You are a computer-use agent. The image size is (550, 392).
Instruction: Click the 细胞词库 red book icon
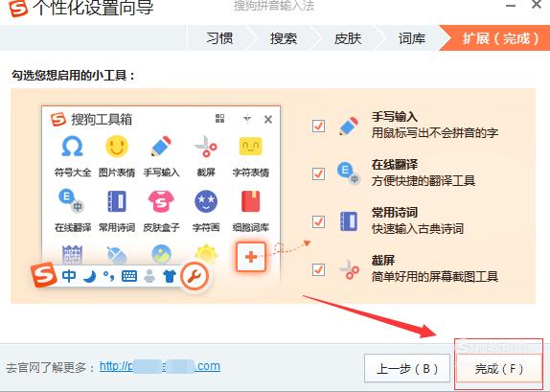[x=250, y=201]
